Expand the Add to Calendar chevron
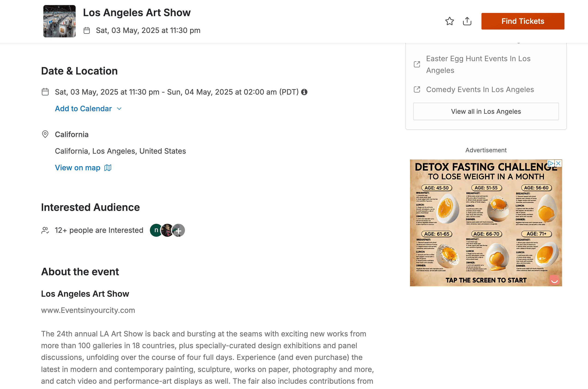Screen dimensions: 588x389 119,109
